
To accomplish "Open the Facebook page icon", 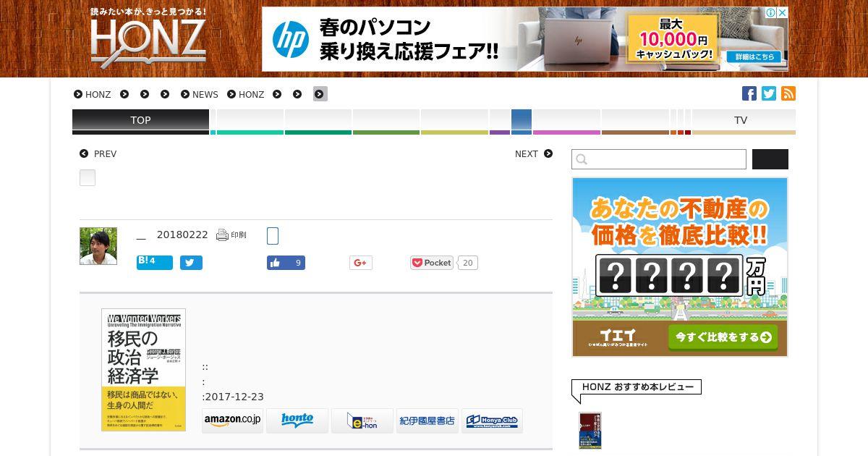I will pyautogui.click(x=749, y=93).
